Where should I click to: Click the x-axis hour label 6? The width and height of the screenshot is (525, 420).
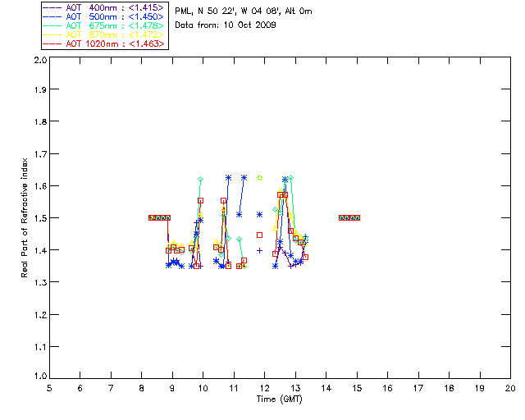(x=80, y=388)
